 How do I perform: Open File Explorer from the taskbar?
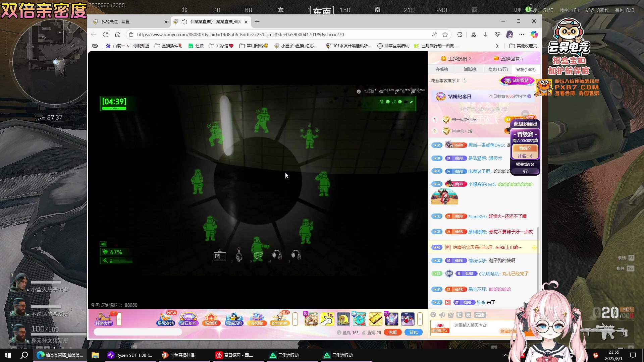(95, 355)
